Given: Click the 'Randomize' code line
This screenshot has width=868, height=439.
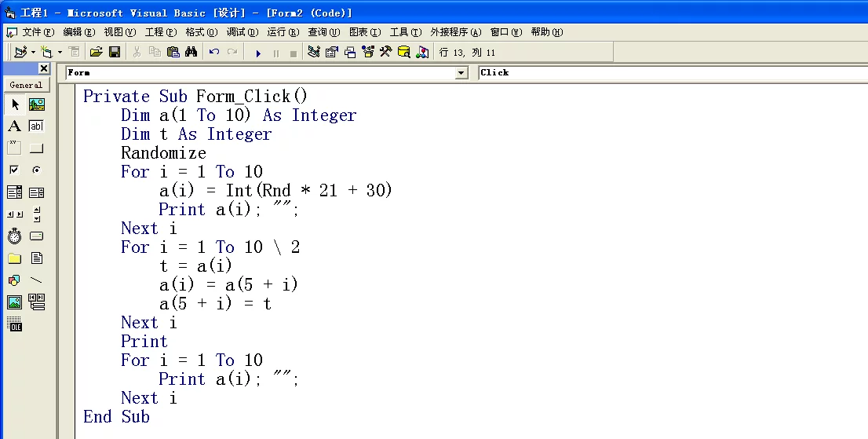Looking at the screenshot, I should 164,153.
